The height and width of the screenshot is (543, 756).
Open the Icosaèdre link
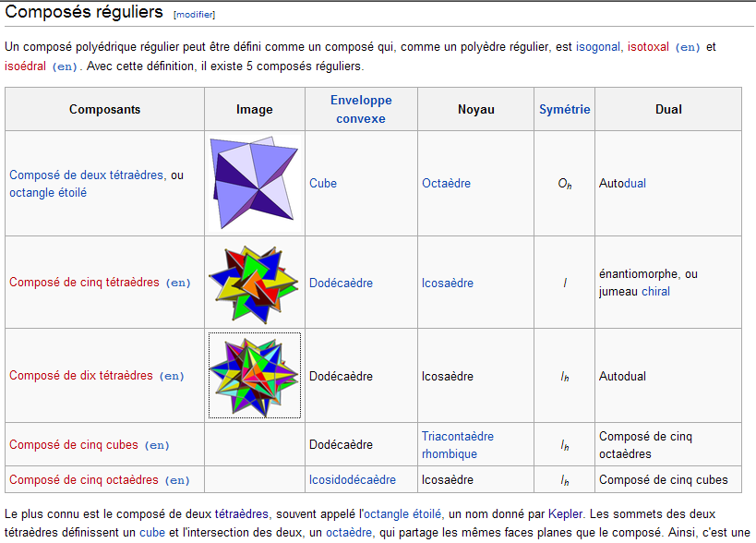point(448,284)
